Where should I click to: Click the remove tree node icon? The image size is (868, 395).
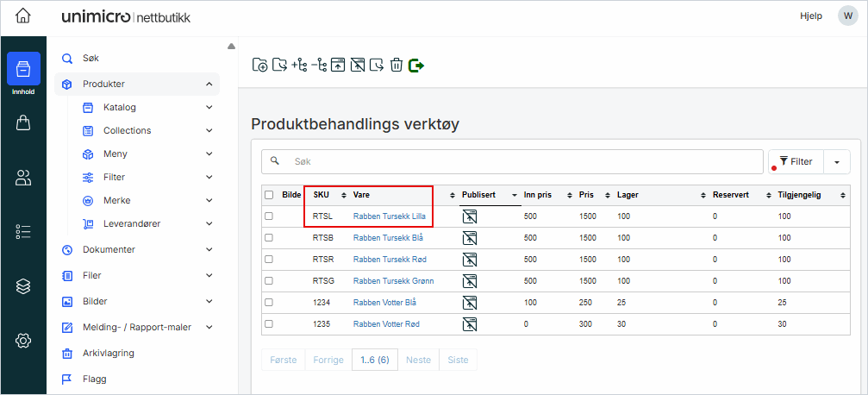tap(319, 65)
